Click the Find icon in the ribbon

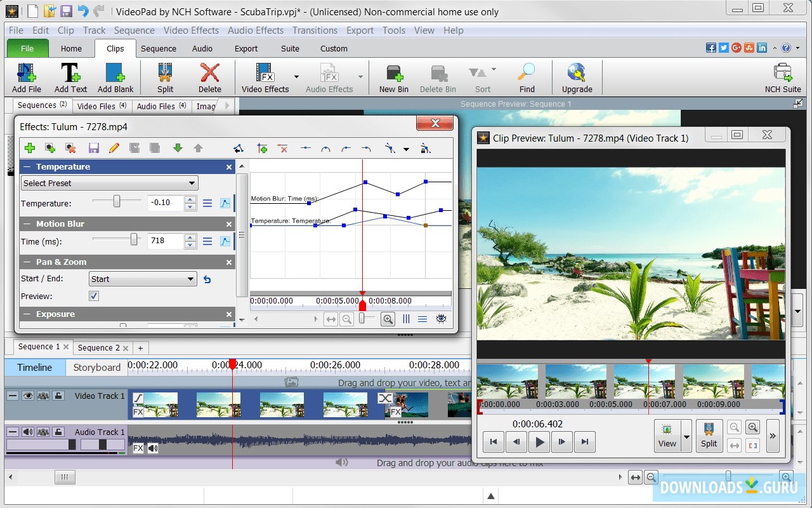[527, 76]
